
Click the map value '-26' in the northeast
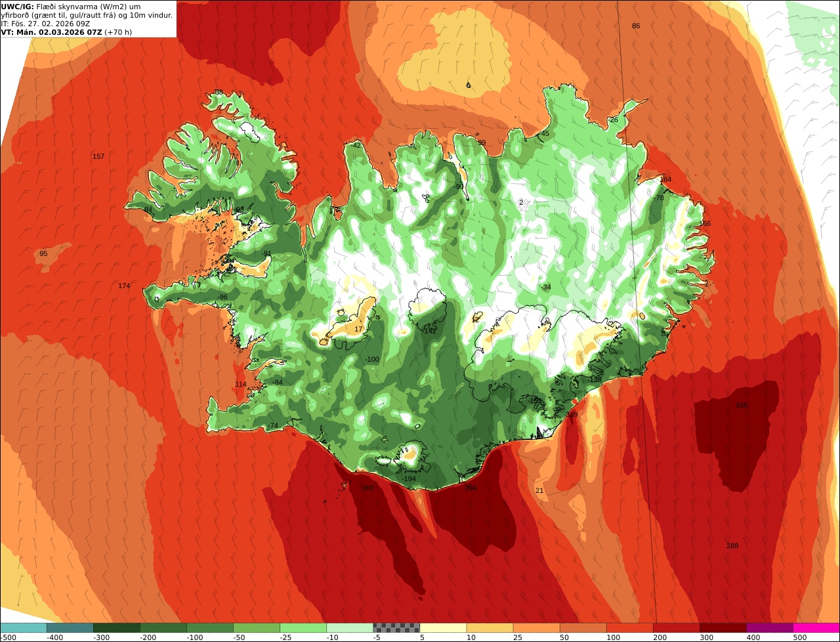[613, 119]
